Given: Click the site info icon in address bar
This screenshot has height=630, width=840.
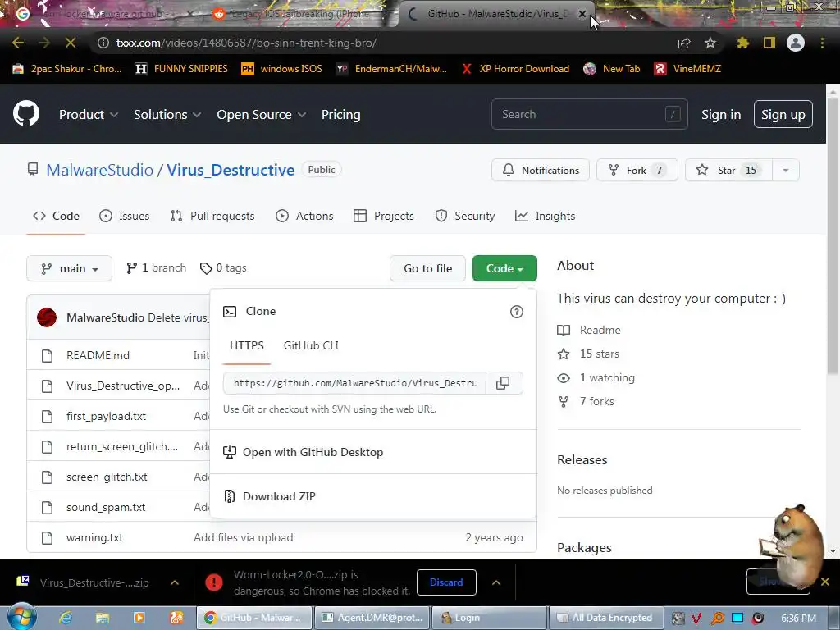Looking at the screenshot, I should (x=103, y=43).
